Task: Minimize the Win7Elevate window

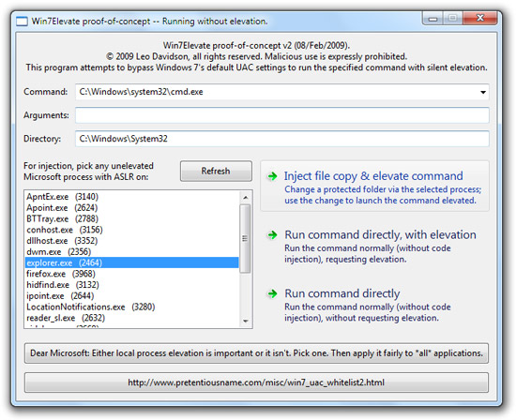Action: pos(433,19)
